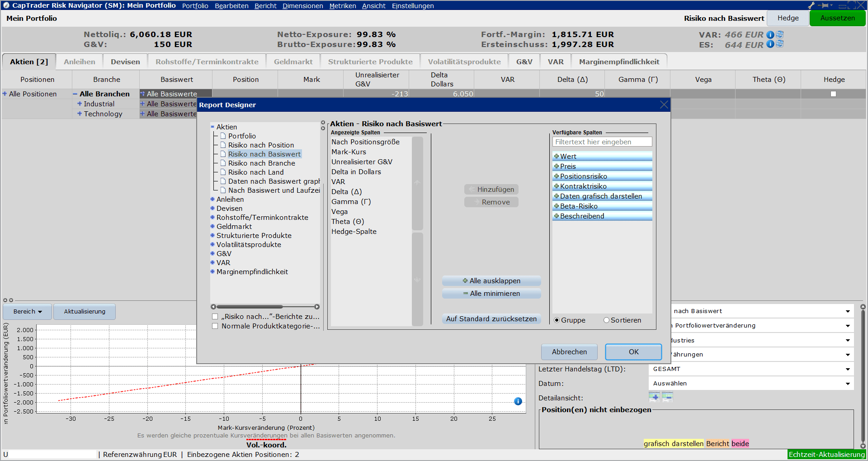The width and height of the screenshot is (868, 461).
Task: Tick the Hedge checkbox in Alle Positionen row
Action: (x=833, y=94)
